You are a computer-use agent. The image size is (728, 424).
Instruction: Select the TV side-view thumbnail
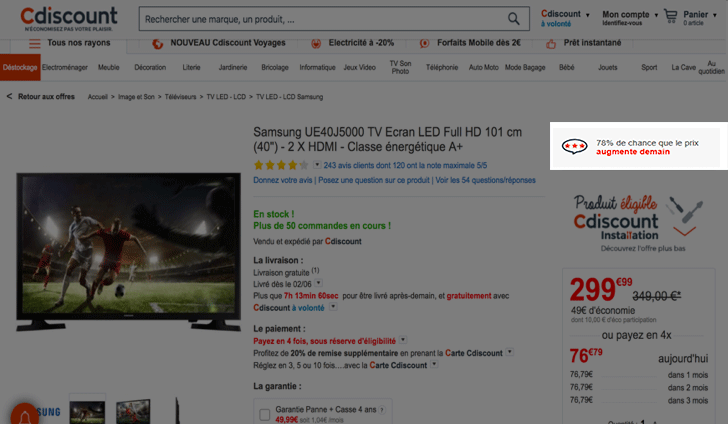coord(177,411)
